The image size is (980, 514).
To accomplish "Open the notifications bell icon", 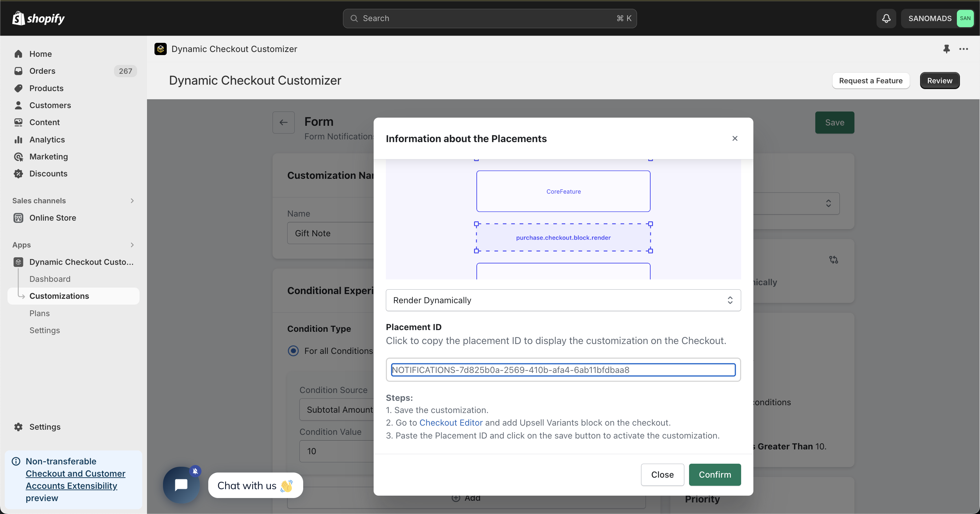I will pyautogui.click(x=886, y=18).
